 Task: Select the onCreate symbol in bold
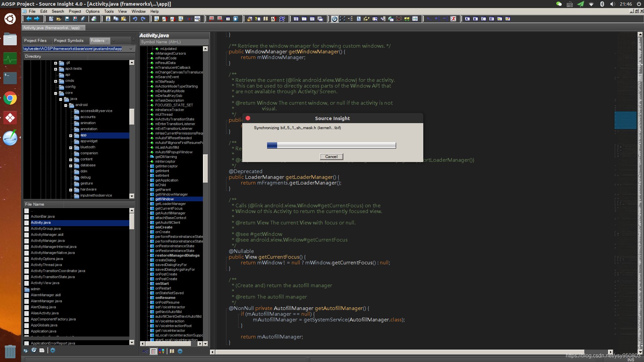click(x=164, y=227)
